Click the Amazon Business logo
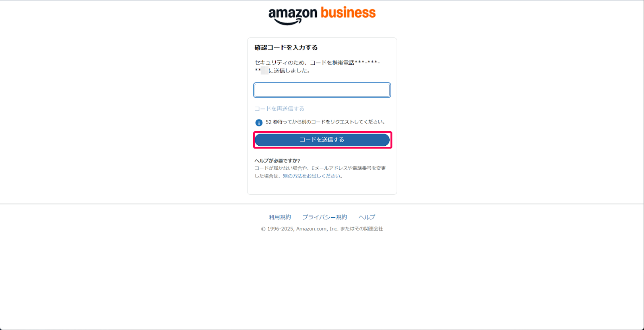 click(x=322, y=13)
